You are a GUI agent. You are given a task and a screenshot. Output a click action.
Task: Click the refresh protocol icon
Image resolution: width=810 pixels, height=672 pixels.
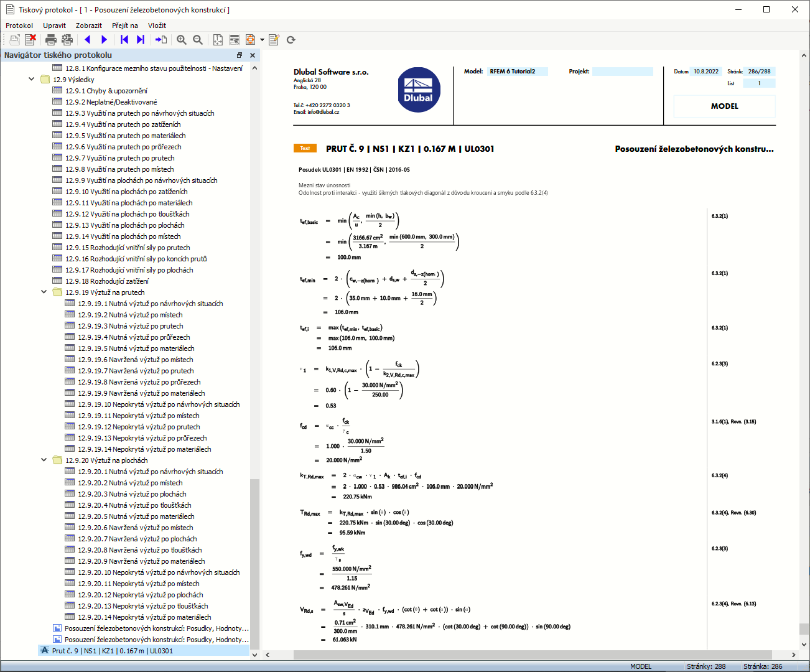pyautogui.click(x=291, y=40)
